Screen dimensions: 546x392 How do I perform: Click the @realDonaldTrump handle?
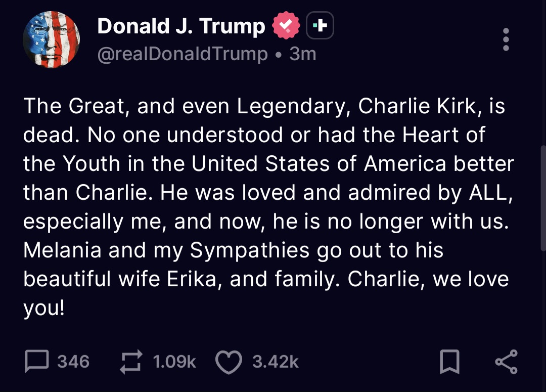(182, 54)
